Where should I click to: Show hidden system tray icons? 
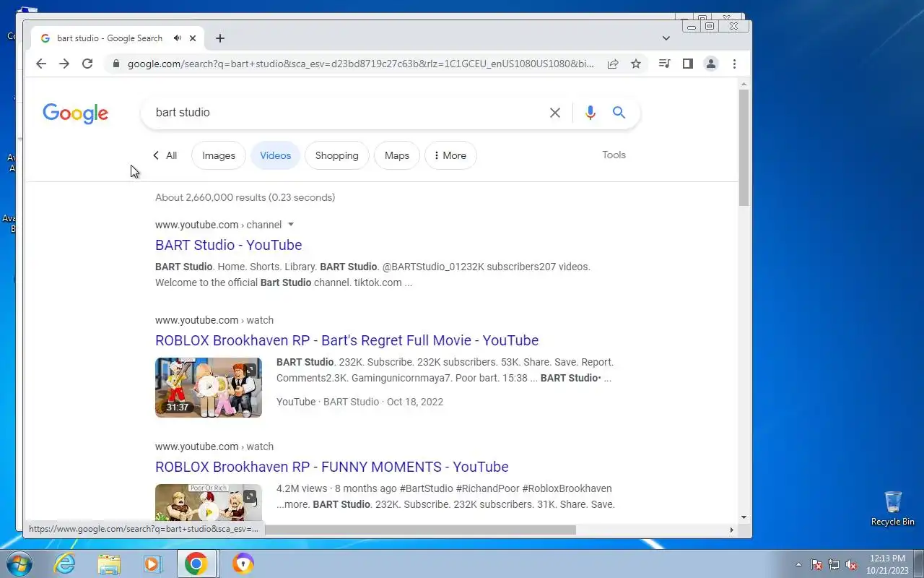point(798,565)
